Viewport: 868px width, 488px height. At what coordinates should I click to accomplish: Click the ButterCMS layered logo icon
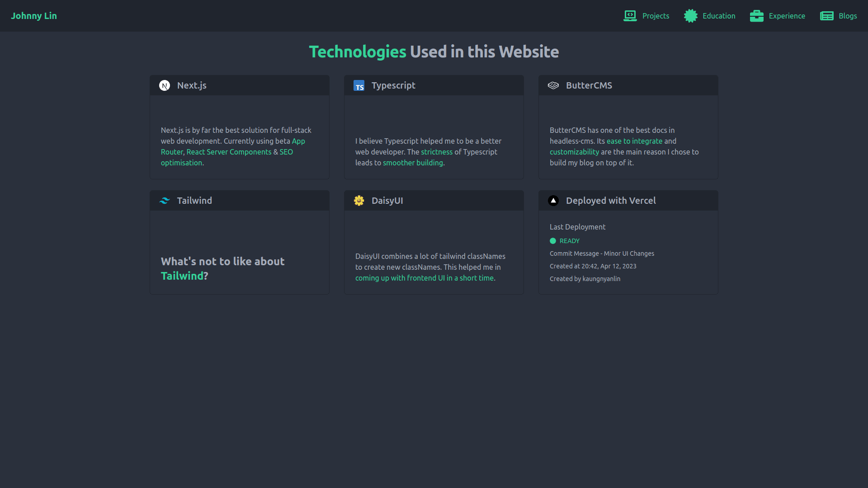click(553, 85)
